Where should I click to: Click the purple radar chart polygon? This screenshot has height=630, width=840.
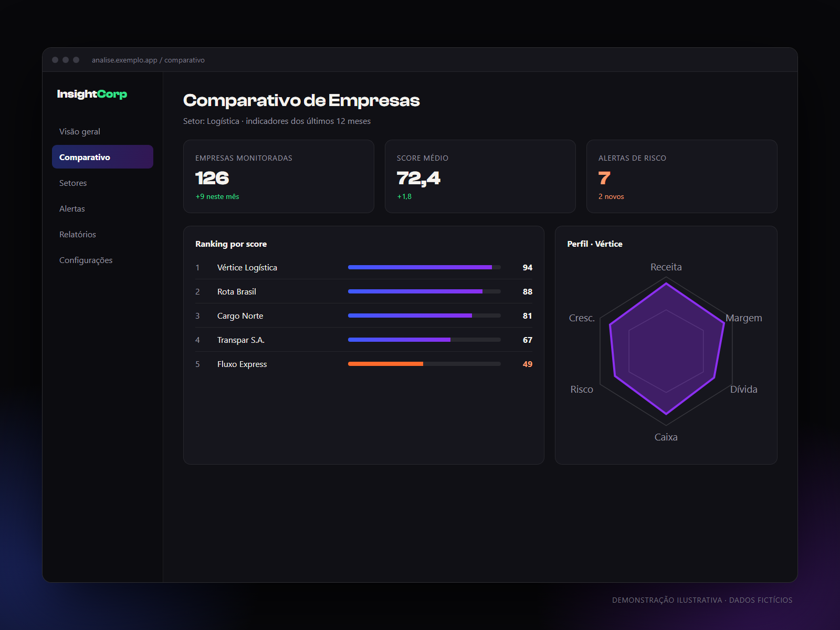coord(667,349)
